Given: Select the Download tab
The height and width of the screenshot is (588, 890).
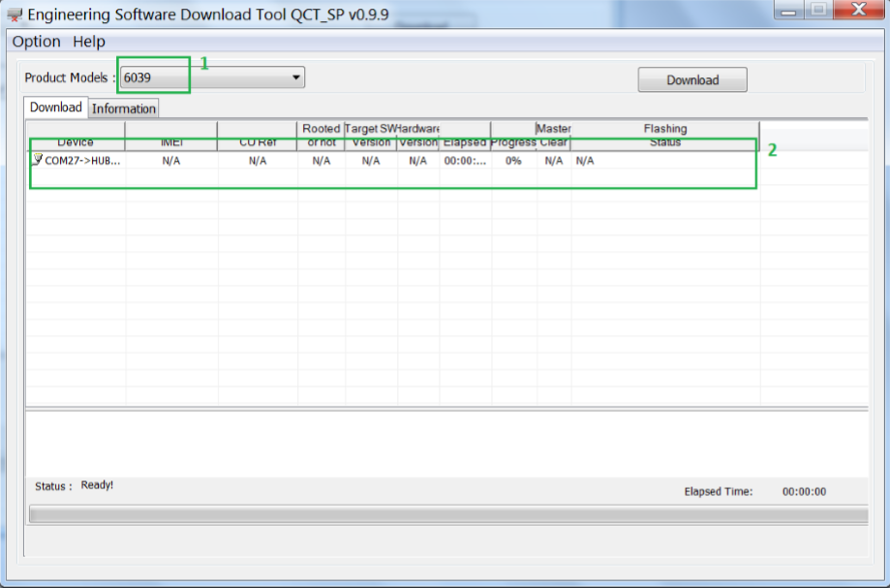Looking at the screenshot, I should coord(55,108).
